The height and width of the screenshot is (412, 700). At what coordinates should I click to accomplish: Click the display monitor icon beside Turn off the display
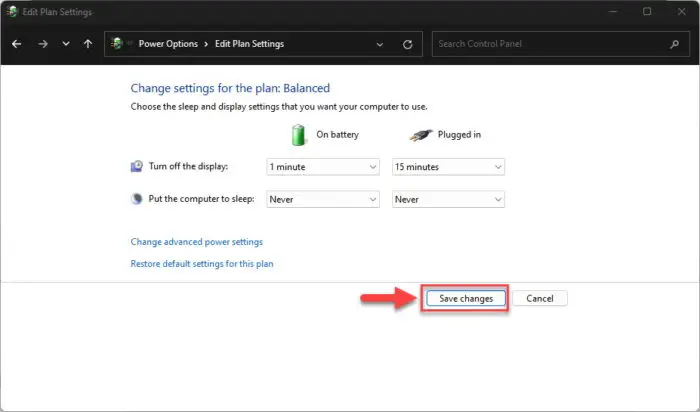[x=137, y=166]
